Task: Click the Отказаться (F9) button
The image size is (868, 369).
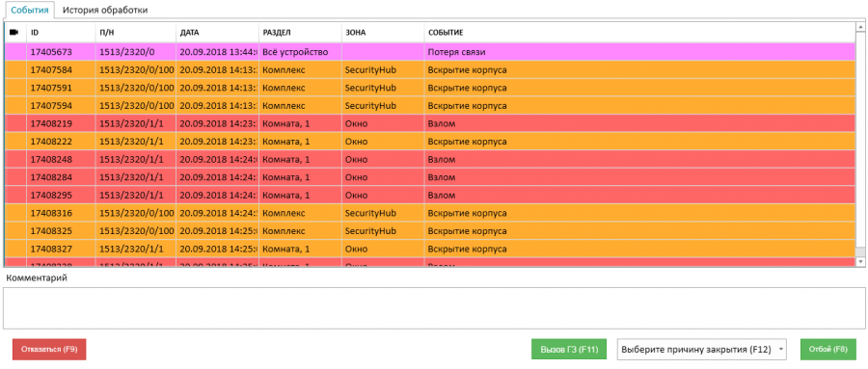Action: (x=49, y=350)
